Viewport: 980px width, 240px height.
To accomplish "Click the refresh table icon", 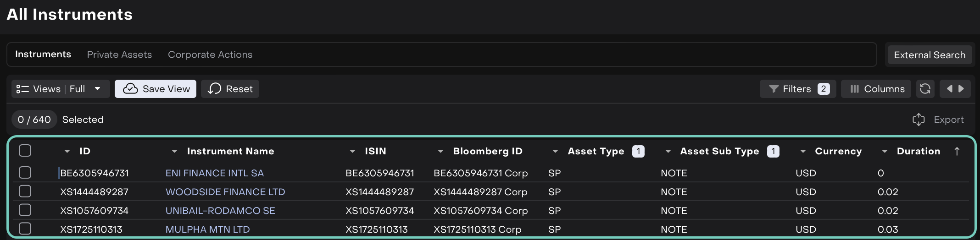I will click(925, 89).
